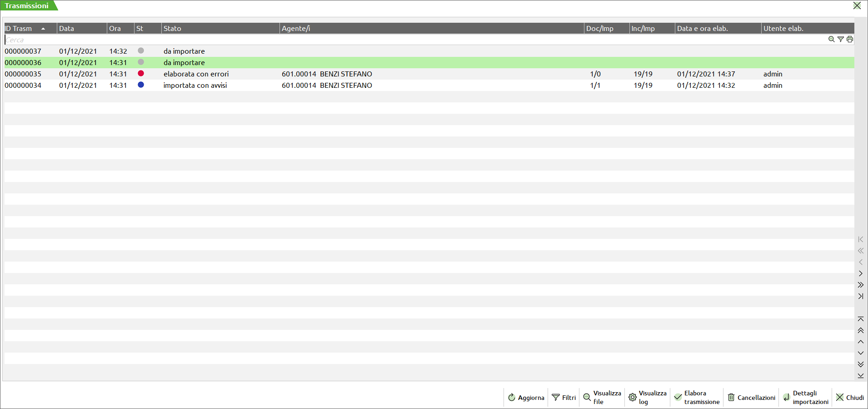Open Visualizza file for the transmission
The height and width of the screenshot is (409, 868).
pos(602,397)
